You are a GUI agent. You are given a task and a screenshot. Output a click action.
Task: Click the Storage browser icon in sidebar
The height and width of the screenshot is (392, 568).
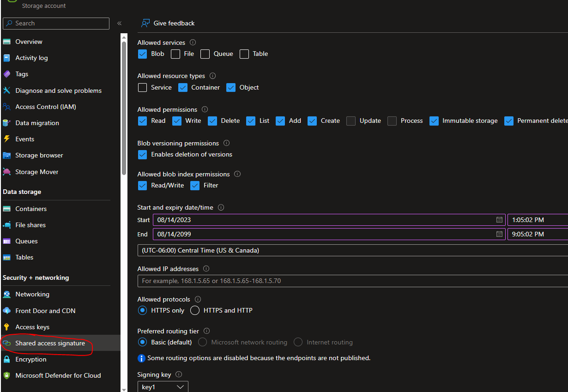(x=6, y=156)
